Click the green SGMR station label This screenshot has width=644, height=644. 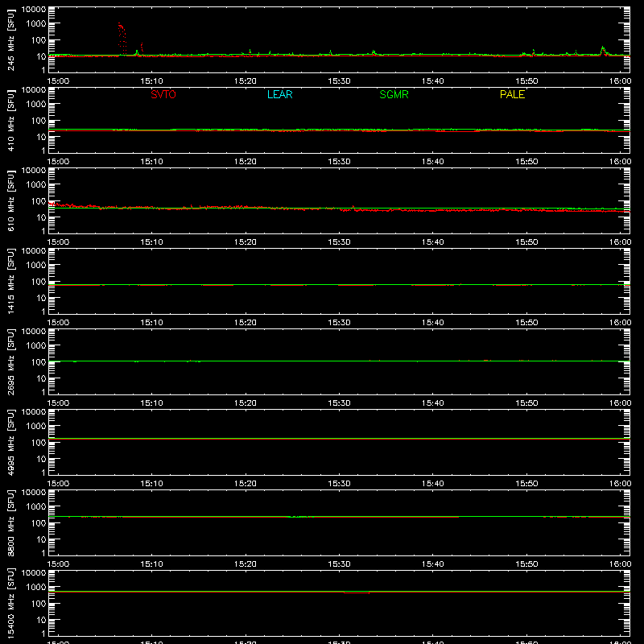pos(394,94)
